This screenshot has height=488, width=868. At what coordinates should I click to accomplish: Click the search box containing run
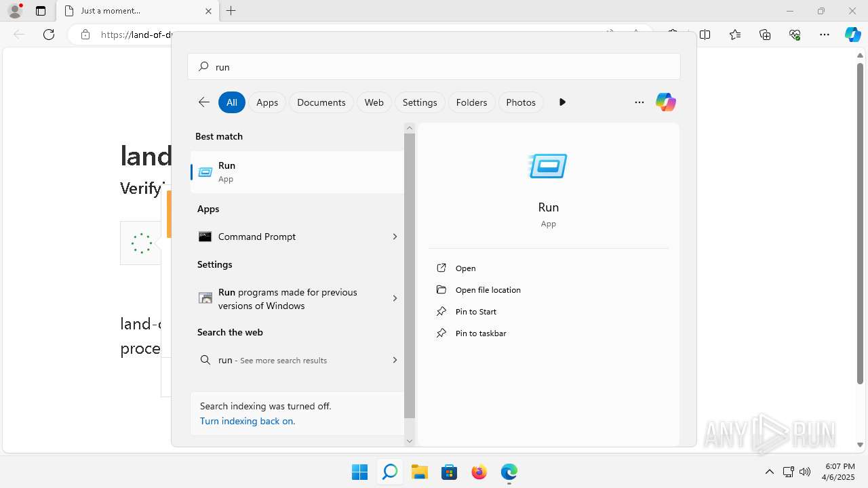tap(434, 67)
